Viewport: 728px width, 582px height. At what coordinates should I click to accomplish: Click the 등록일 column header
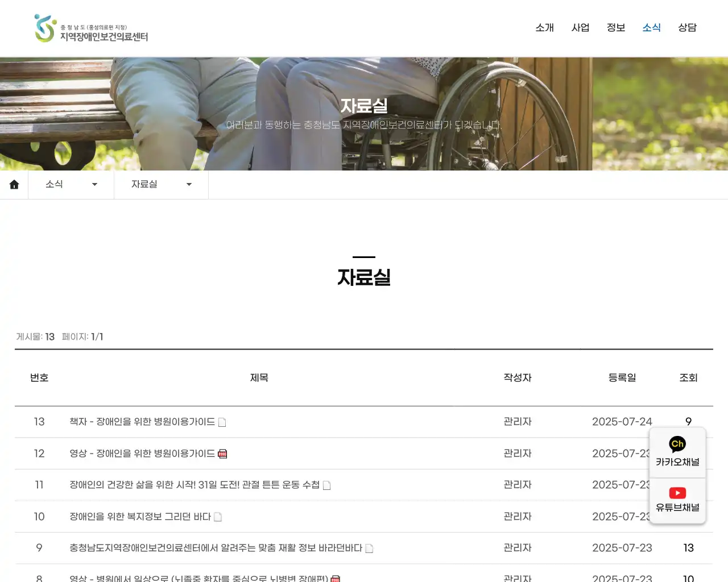622,378
